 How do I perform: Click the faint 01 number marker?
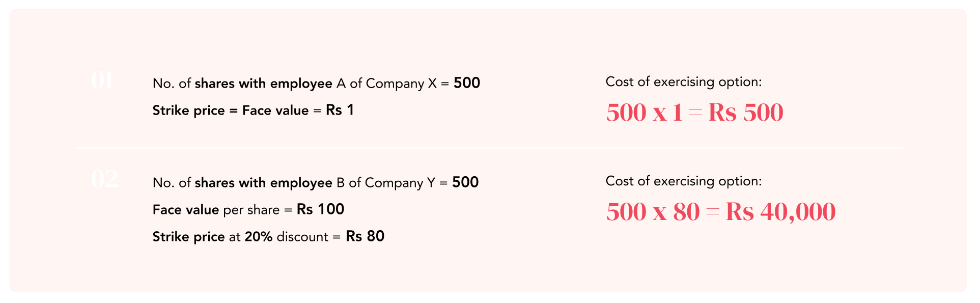[x=102, y=80]
